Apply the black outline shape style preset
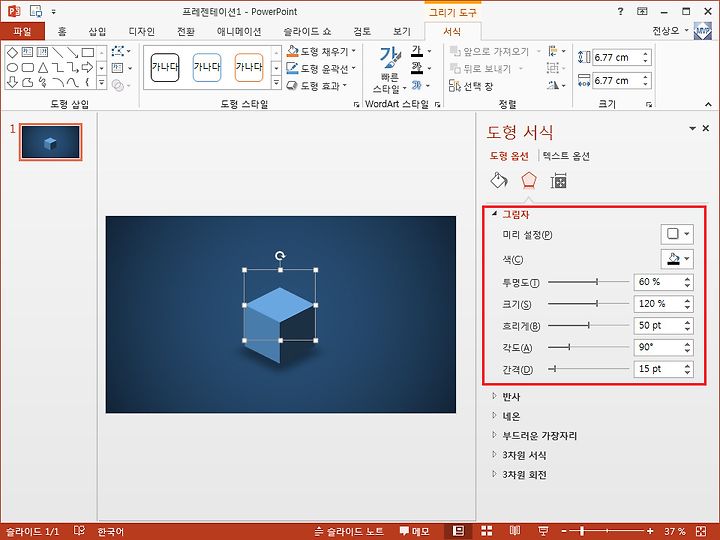Viewport: 720px width, 540px height. point(165,68)
